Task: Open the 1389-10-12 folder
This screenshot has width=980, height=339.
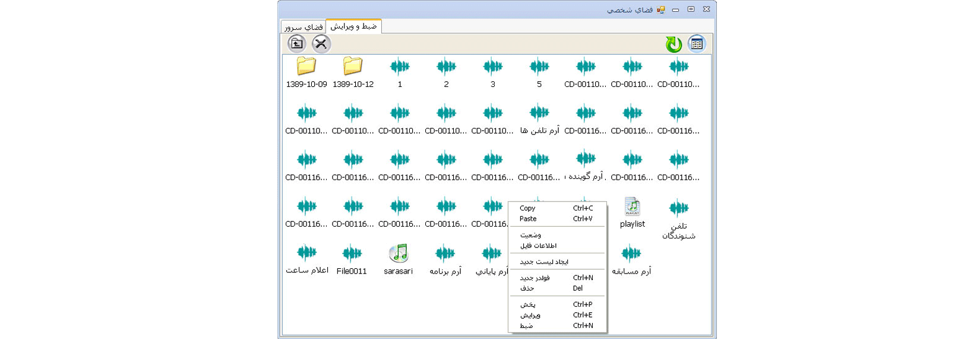Action: click(x=353, y=67)
